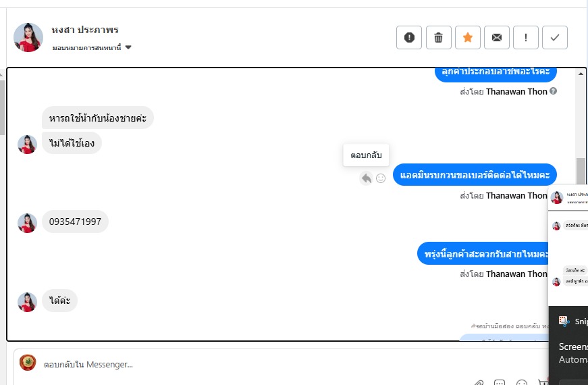The image size is (588, 385).
Task: Toggle the orange star follow-up flag
Action: click(467, 37)
